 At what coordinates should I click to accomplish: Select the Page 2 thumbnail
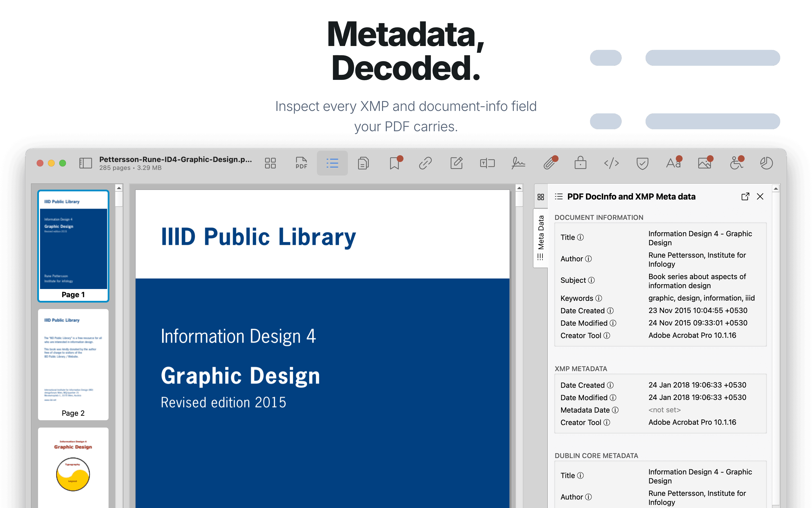73,365
